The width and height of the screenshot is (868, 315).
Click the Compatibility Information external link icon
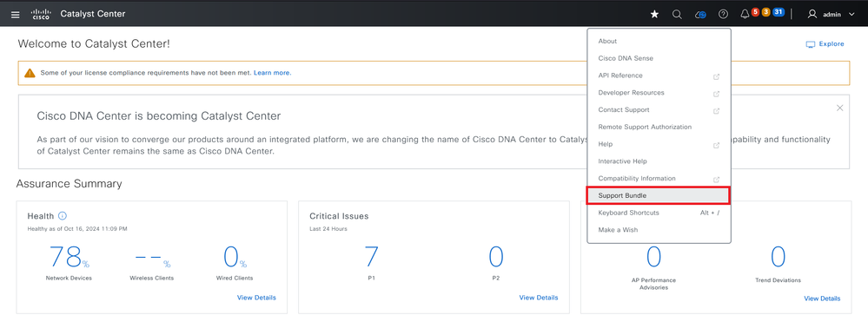pos(716,179)
